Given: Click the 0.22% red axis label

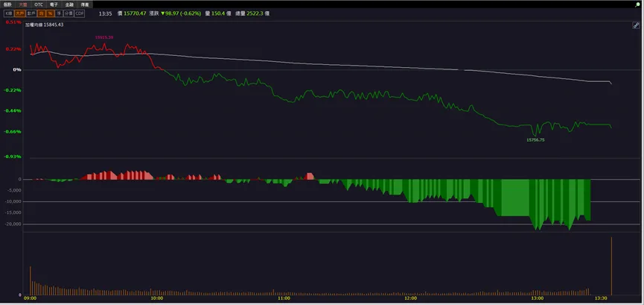Looking at the screenshot, I should 13,49.
